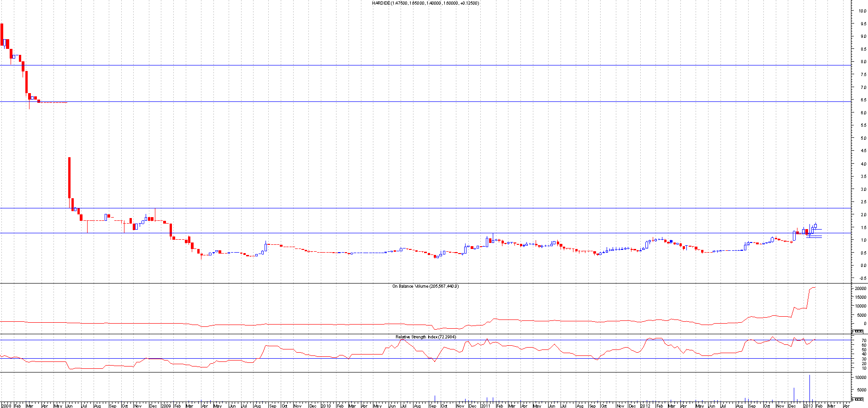Click the 15000 On Balance Volume axis label
The width and height of the screenshot is (868, 408).
tap(860, 297)
